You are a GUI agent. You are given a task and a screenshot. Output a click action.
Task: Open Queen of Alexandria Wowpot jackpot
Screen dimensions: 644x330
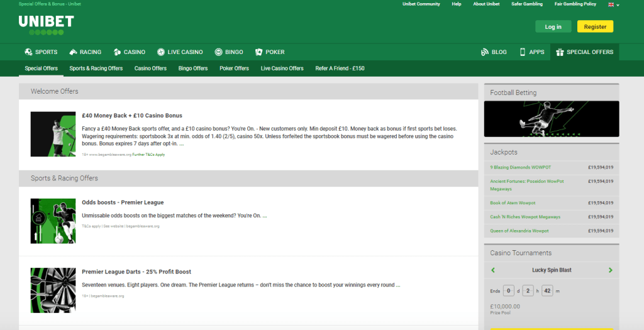point(519,231)
